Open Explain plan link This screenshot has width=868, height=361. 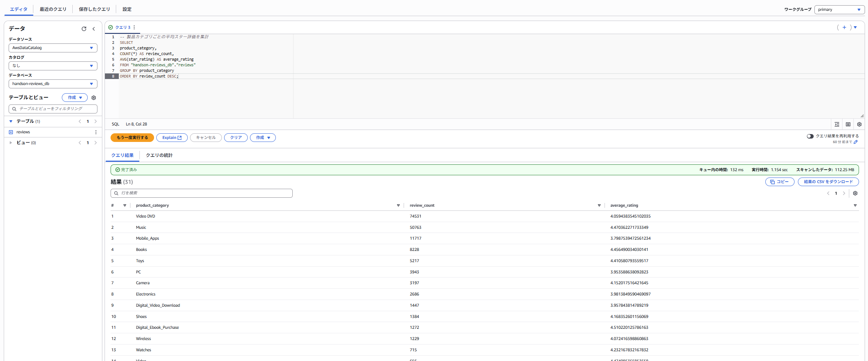[172, 138]
